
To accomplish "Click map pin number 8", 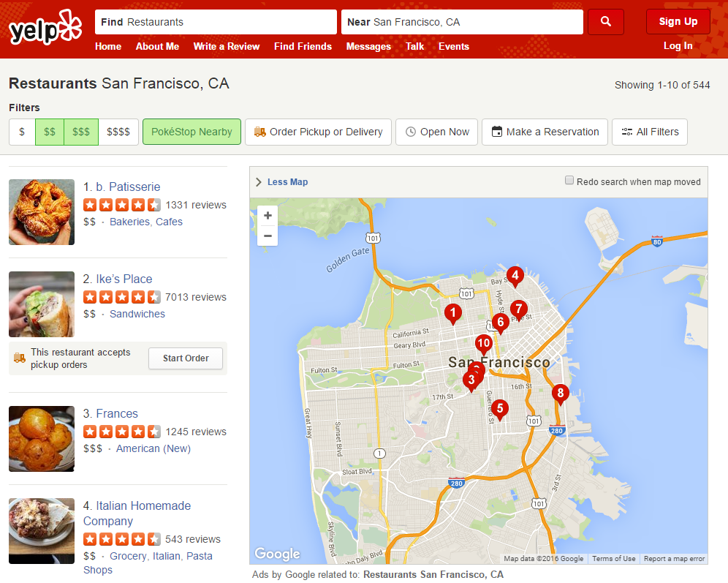I will (561, 394).
